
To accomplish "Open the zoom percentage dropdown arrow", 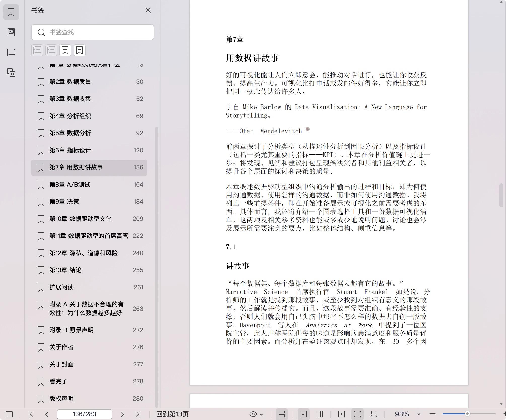I will [x=419, y=414].
